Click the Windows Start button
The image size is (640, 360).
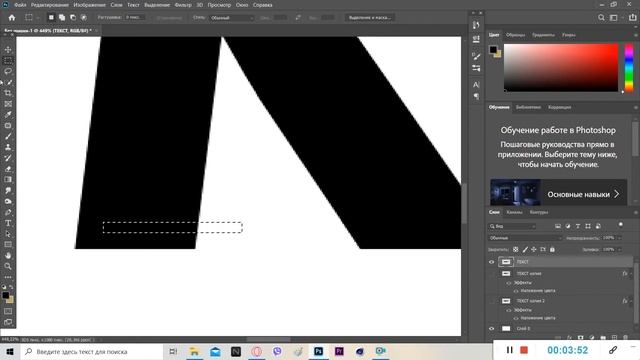pyautogui.click(x=10, y=351)
